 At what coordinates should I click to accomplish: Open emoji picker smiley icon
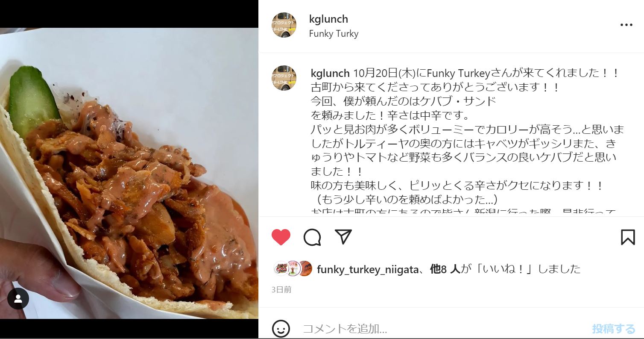[281, 329]
